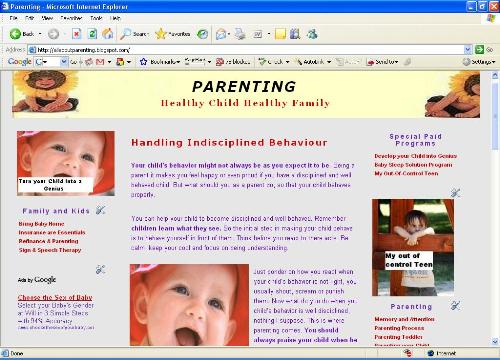Open 'Develop your Child into Genius' link
This screenshot has height=360, width=500.
coord(415,156)
